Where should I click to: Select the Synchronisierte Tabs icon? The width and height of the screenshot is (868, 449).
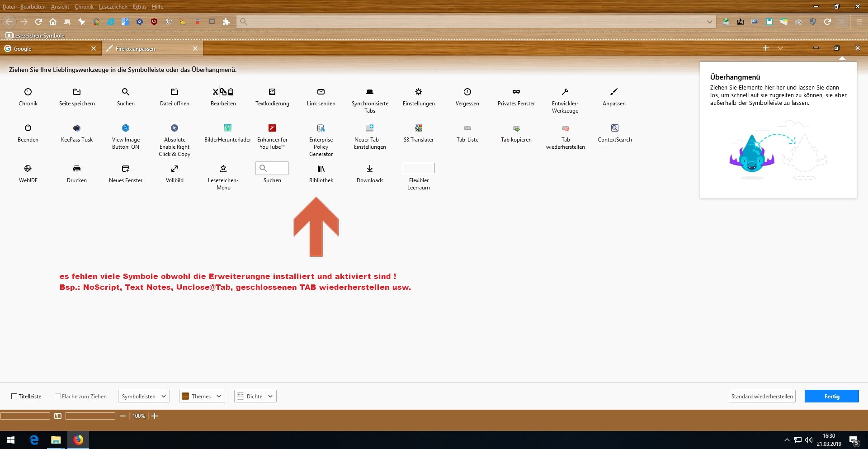pyautogui.click(x=370, y=92)
